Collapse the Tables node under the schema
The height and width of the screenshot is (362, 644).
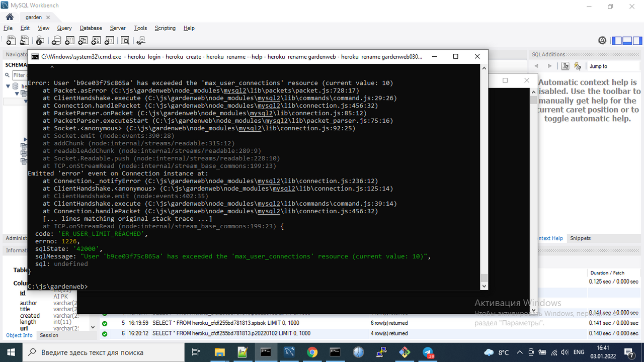click(x=17, y=93)
